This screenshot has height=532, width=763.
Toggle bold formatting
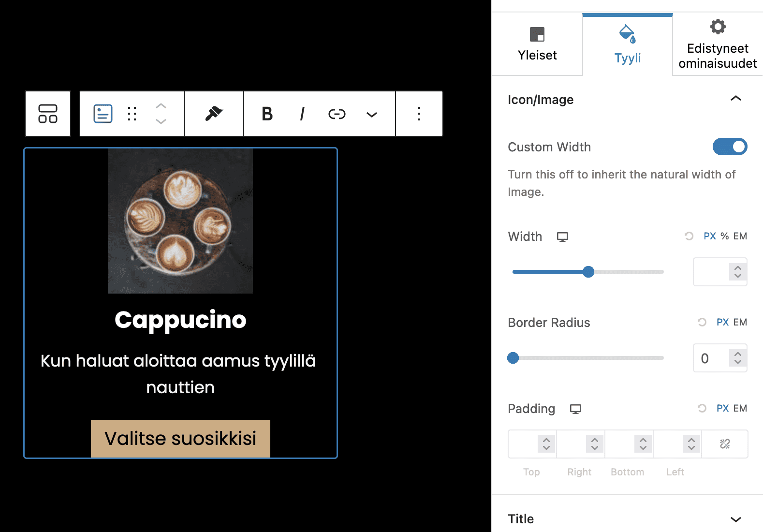pyautogui.click(x=267, y=114)
